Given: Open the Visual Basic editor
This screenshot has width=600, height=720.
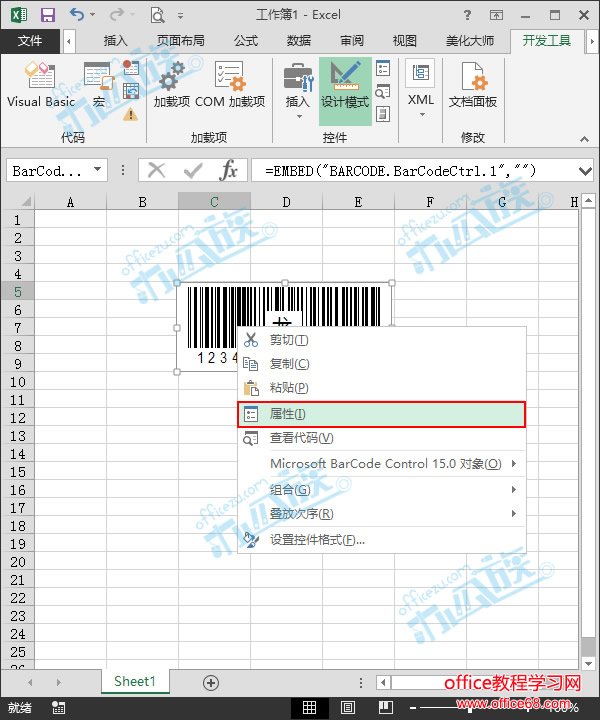Looking at the screenshot, I should pos(40,85).
